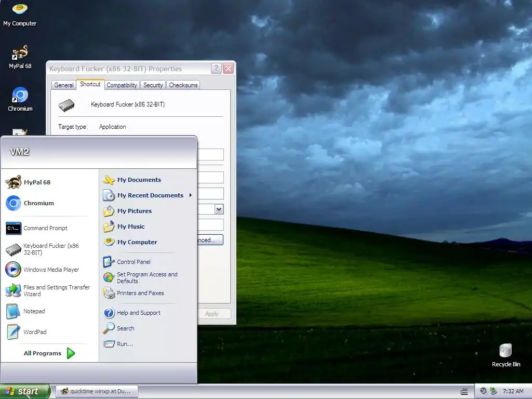Open Command Prompt from Start menu
Image resolution: width=532 pixels, height=399 pixels.
pyautogui.click(x=49, y=228)
